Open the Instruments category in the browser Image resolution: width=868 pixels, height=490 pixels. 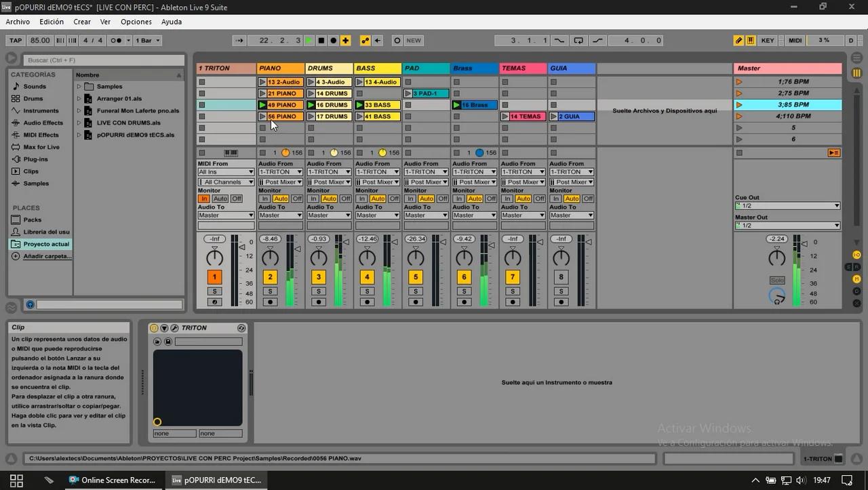pyautogui.click(x=41, y=110)
